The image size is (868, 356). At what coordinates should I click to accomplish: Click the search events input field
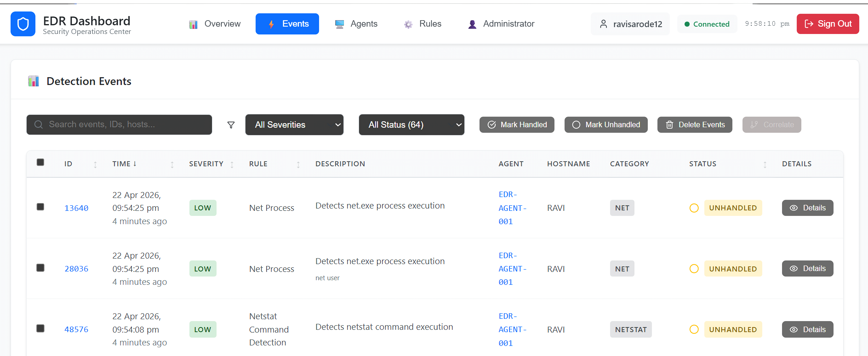point(119,125)
